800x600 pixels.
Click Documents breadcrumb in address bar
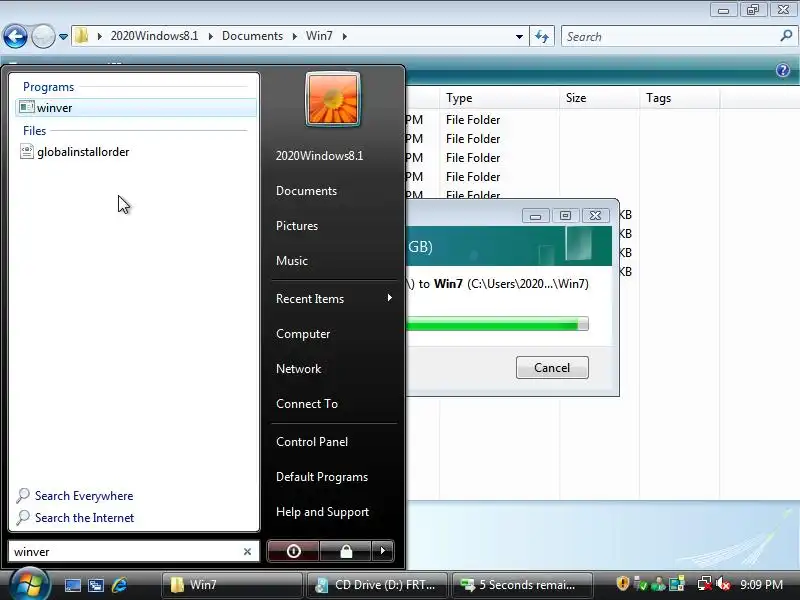(x=252, y=36)
